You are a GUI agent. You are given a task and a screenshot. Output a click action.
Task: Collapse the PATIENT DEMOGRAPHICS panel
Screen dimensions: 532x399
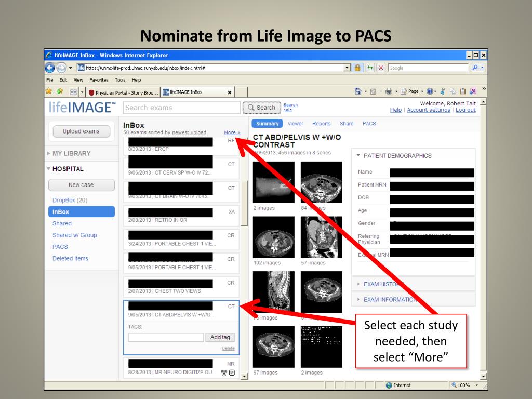358,155
